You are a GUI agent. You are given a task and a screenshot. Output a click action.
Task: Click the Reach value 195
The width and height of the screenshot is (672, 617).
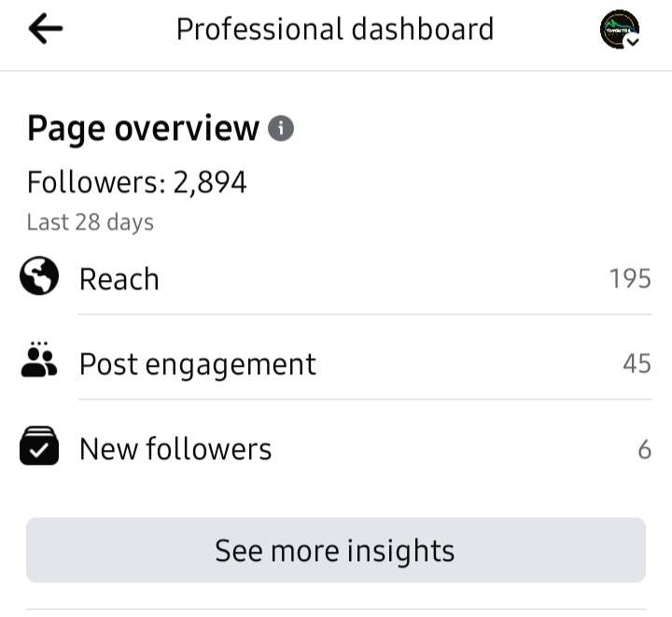coord(629,279)
